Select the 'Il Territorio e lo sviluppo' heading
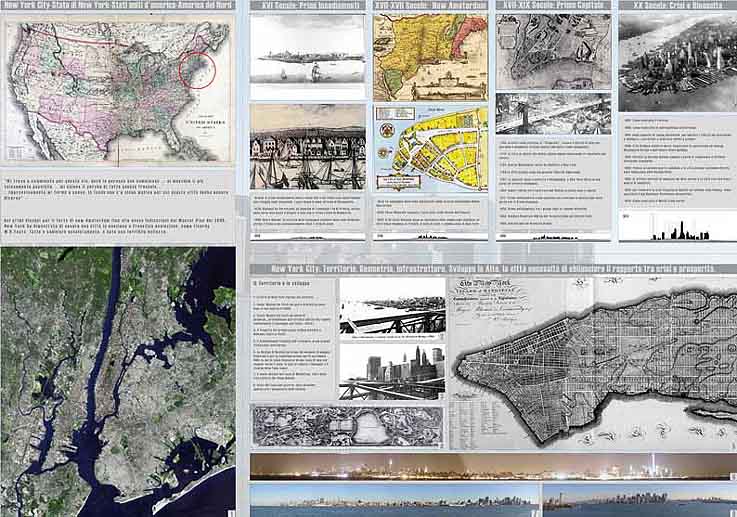Image resolution: width=737 pixels, height=517 pixels. (282, 283)
